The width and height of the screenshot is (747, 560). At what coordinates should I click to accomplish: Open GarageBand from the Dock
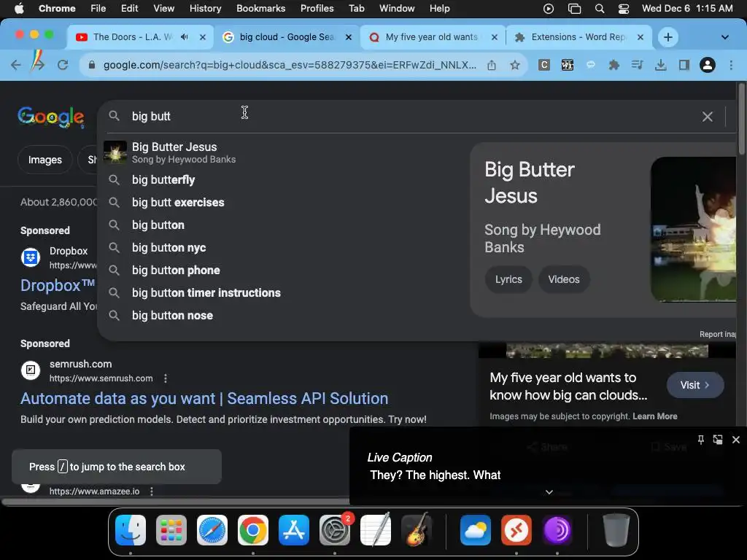pos(417,530)
